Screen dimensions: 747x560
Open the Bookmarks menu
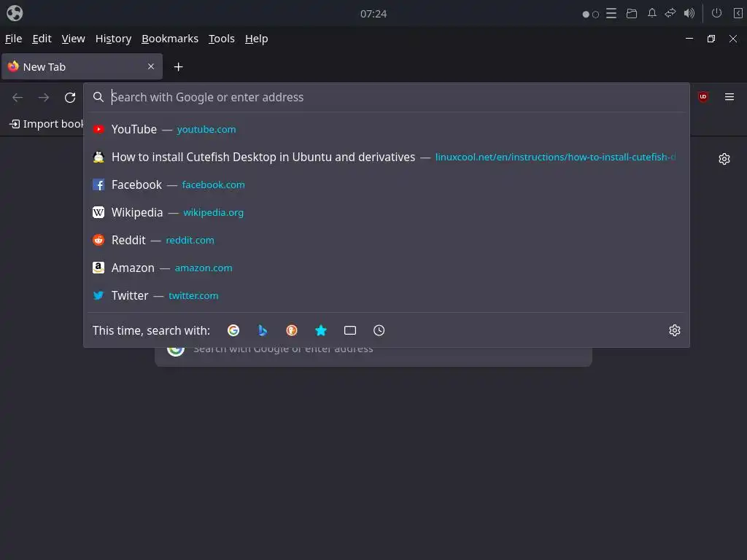pyautogui.click(x=170, y=39)
